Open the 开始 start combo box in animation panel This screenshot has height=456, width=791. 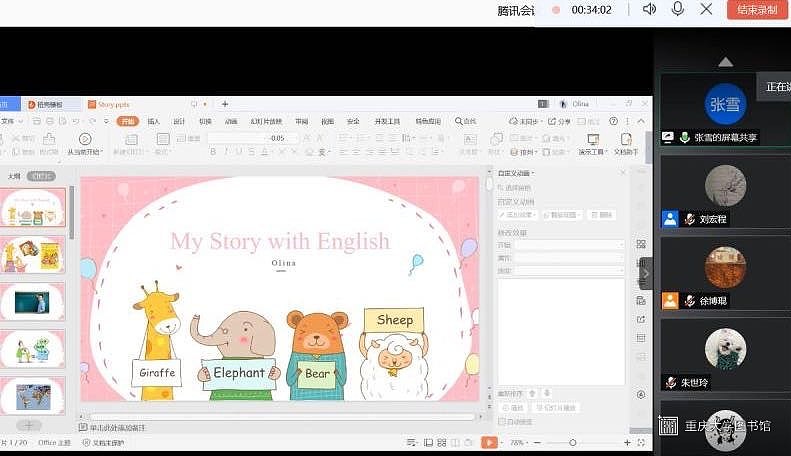tap(569, 245)
